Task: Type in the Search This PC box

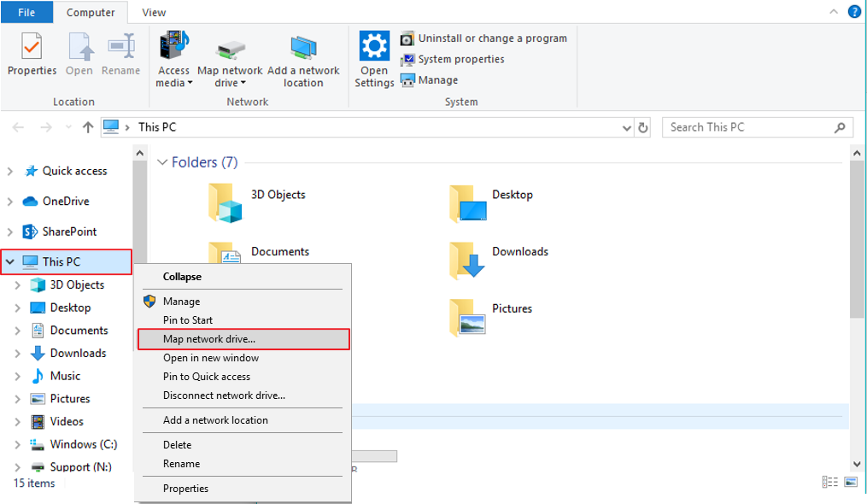Action: pos(747,127)
